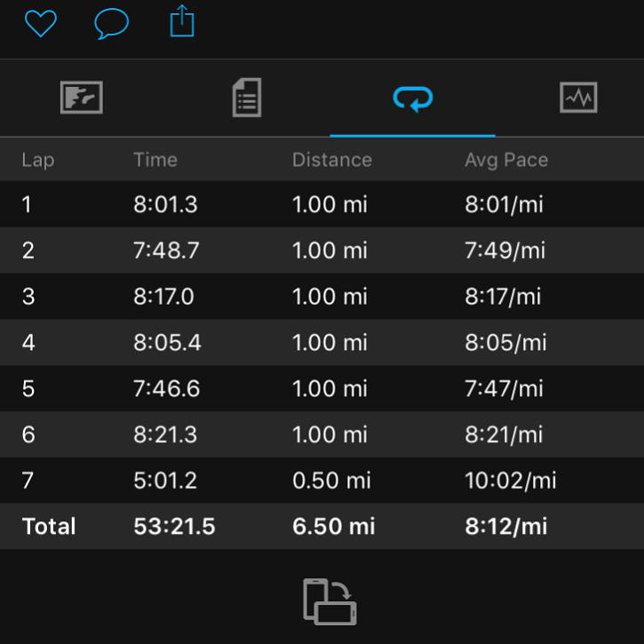
Task: Tap the heart like icon
Action: tap(41, 23)
